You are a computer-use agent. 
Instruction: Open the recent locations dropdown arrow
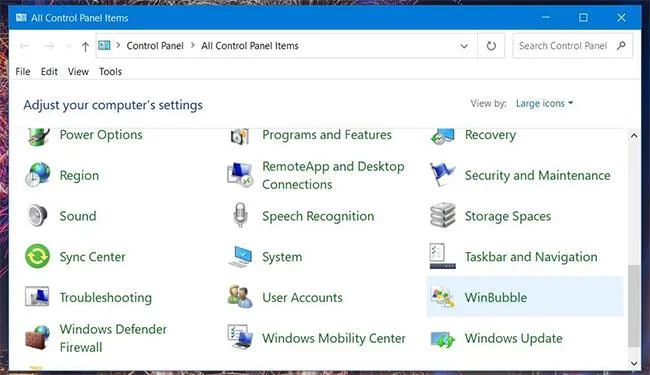pyautogui.click(x=68, y=46)
